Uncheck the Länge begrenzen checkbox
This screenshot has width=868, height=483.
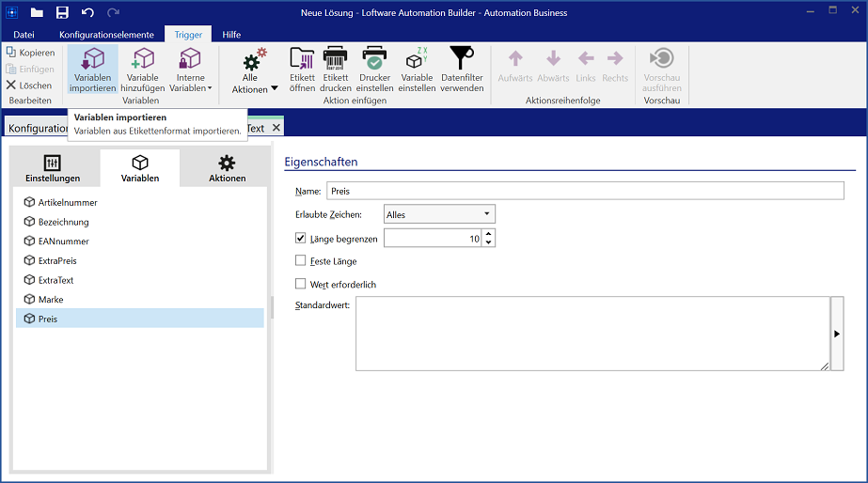pos(301,239)
